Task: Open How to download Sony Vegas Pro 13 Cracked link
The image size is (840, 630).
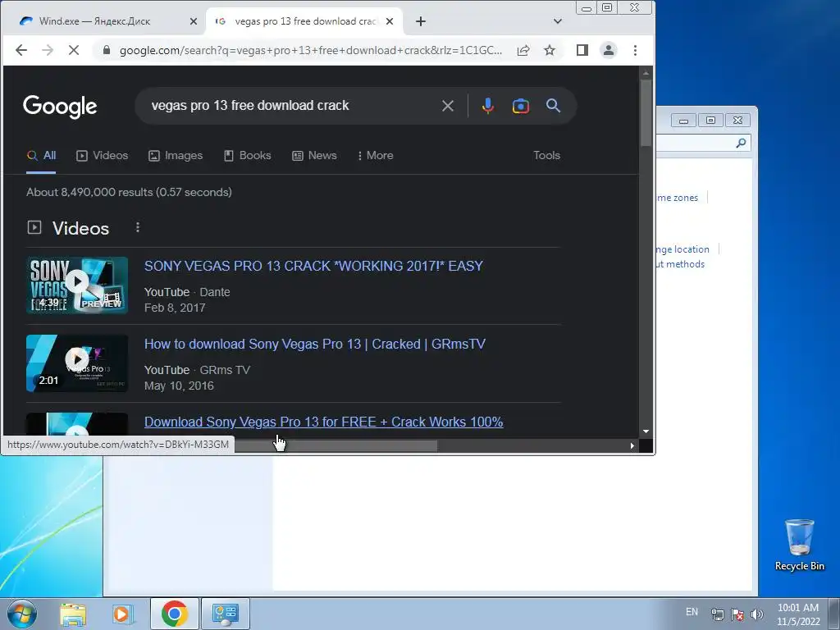Action: (x=314, y=344)
